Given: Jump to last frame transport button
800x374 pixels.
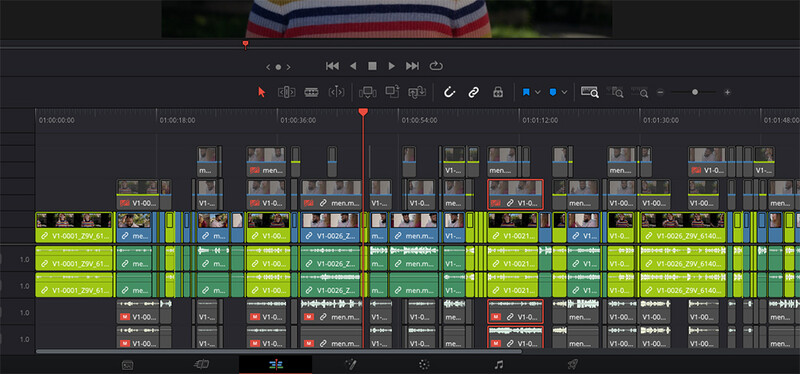Looking at the screenshot, I should pos(412,66).
